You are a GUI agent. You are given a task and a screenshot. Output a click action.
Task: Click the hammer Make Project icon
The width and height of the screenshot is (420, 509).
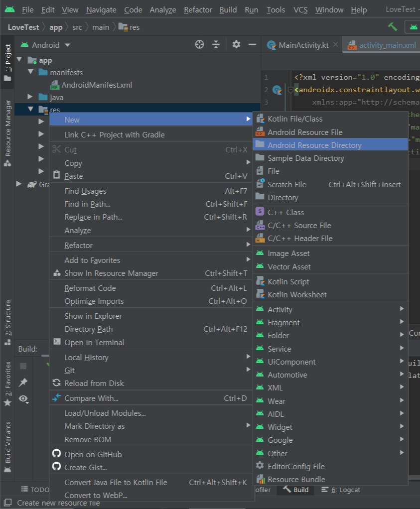pyautogui.click(x=393, y=26)
